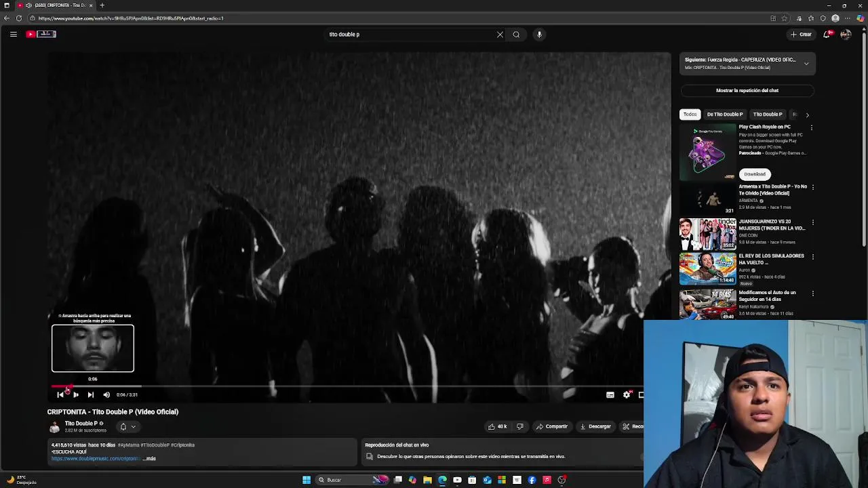The height and width of the screenshot is (488, 868).
Task: Open EL REY DE LOS SIMULADORES thumbnail
Action: coord(707,269)
